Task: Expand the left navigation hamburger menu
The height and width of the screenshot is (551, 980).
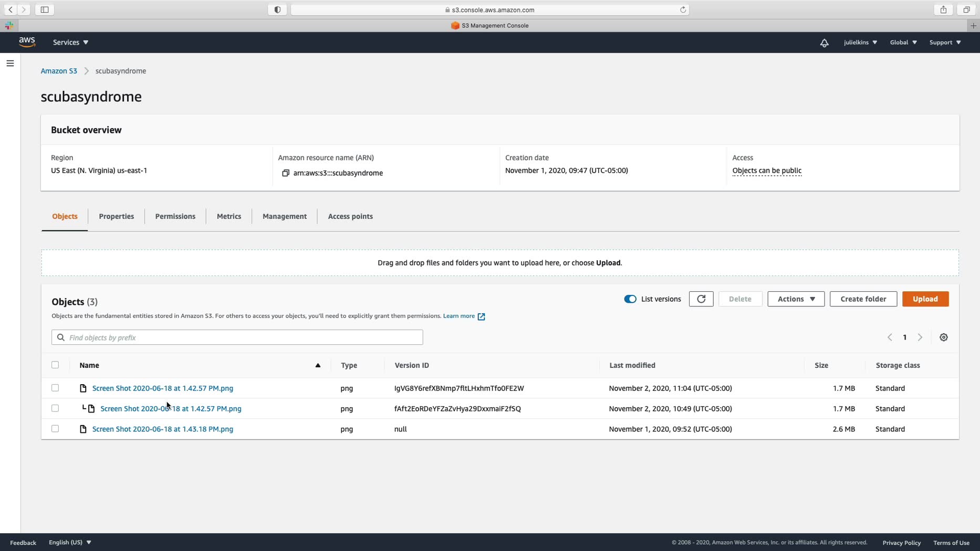Action: [x=10, y=63]
